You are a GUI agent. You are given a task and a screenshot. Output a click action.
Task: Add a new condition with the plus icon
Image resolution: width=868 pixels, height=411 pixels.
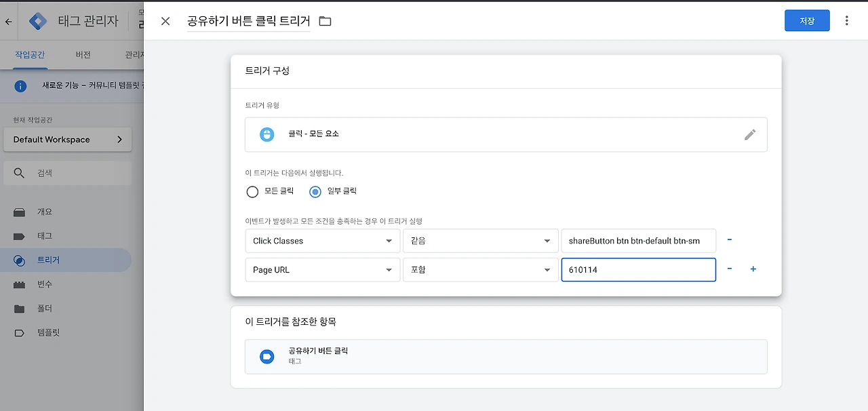pos(753,269)
